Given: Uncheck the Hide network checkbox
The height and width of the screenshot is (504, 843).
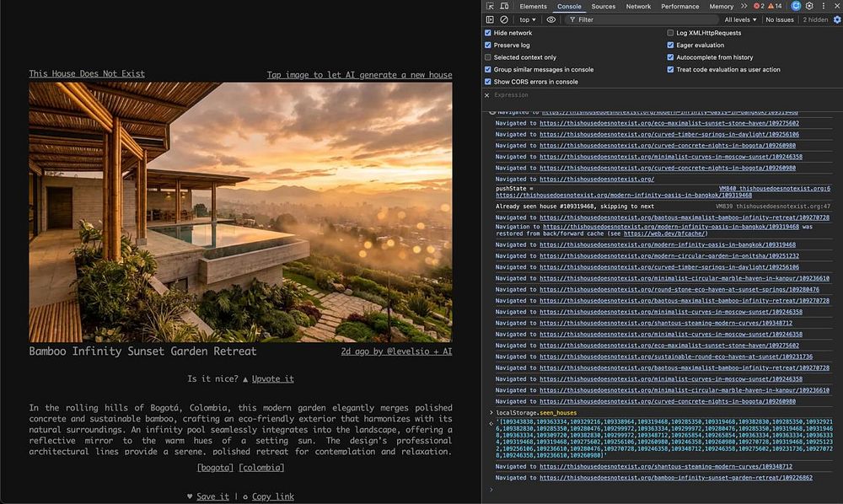Looking at the screenshot, I should click(488, 33).
